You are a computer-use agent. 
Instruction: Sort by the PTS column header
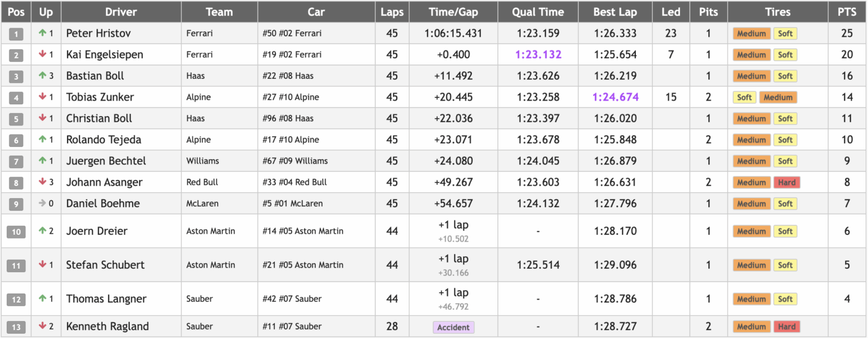(x=847, y=12)
